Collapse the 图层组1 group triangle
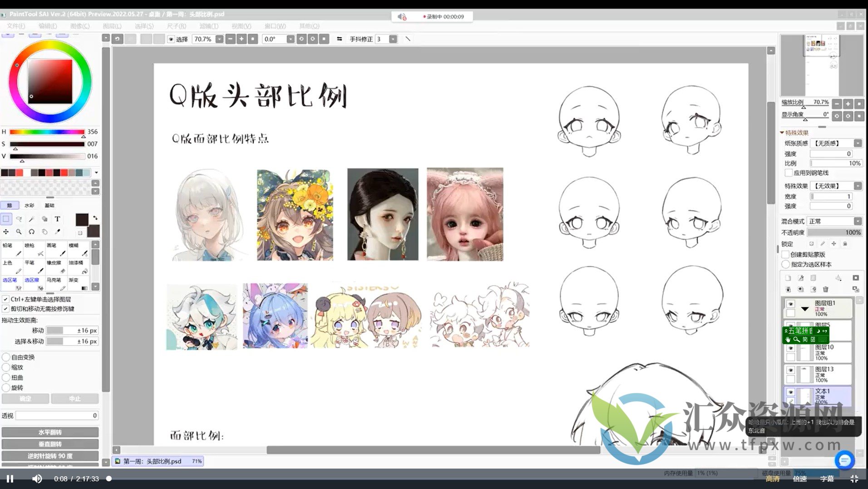The width and height of the screenshot is (868, 489). tap(805, 309)
